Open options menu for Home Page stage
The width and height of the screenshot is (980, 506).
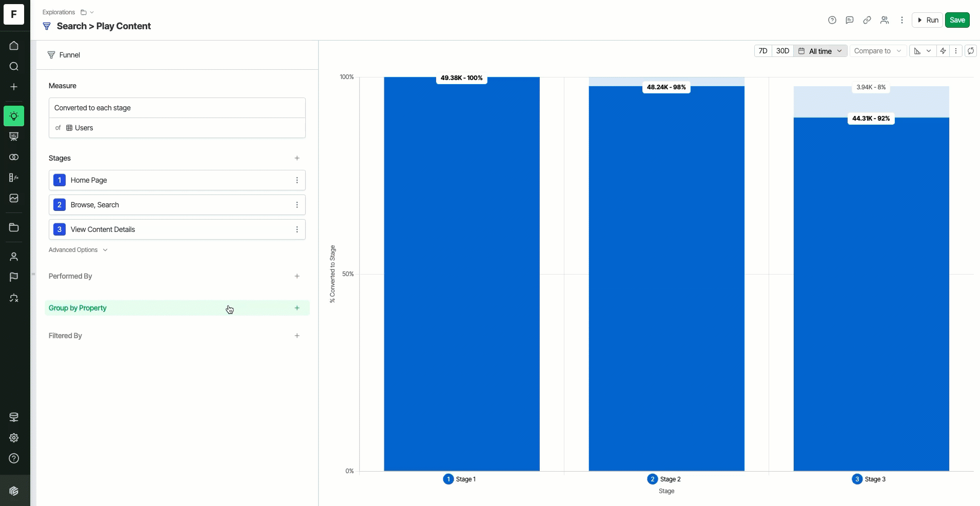tap(297, 180)
